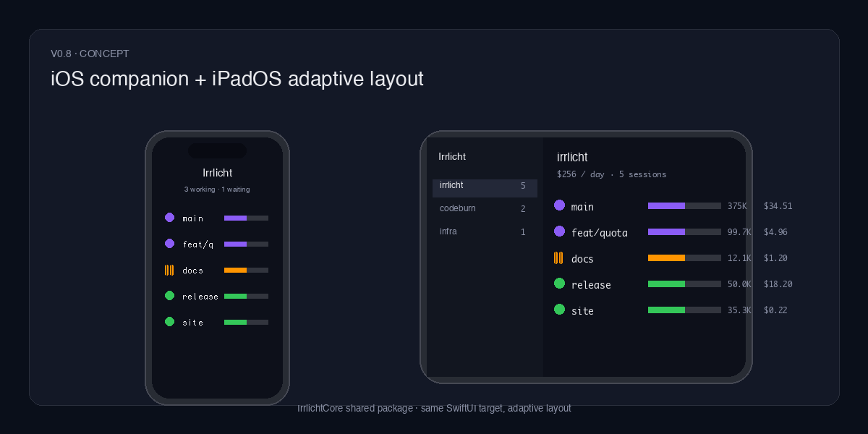Click the purple status dot beside feat/q on the phone
This screenshot has width=868, height=434.
pos(169,243)
